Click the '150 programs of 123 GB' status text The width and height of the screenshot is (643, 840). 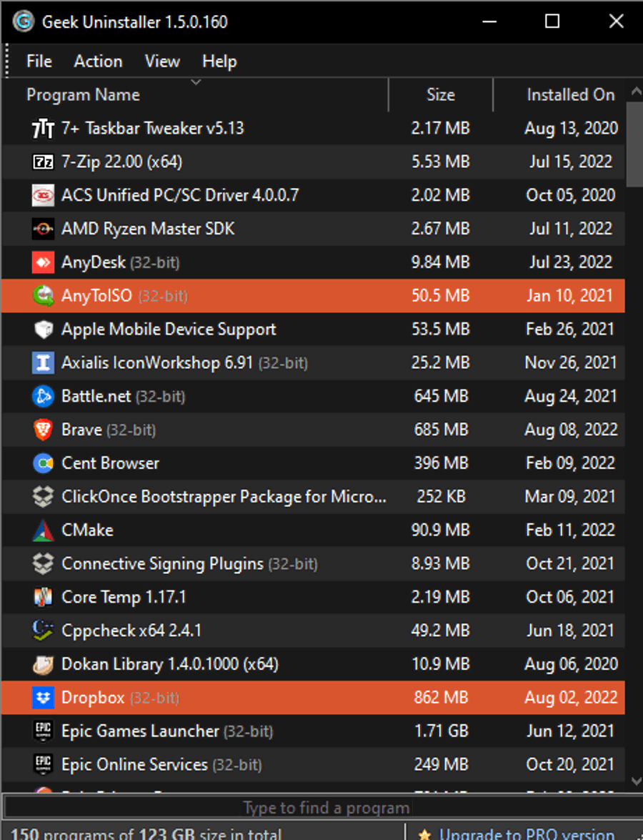coord(146,834)
